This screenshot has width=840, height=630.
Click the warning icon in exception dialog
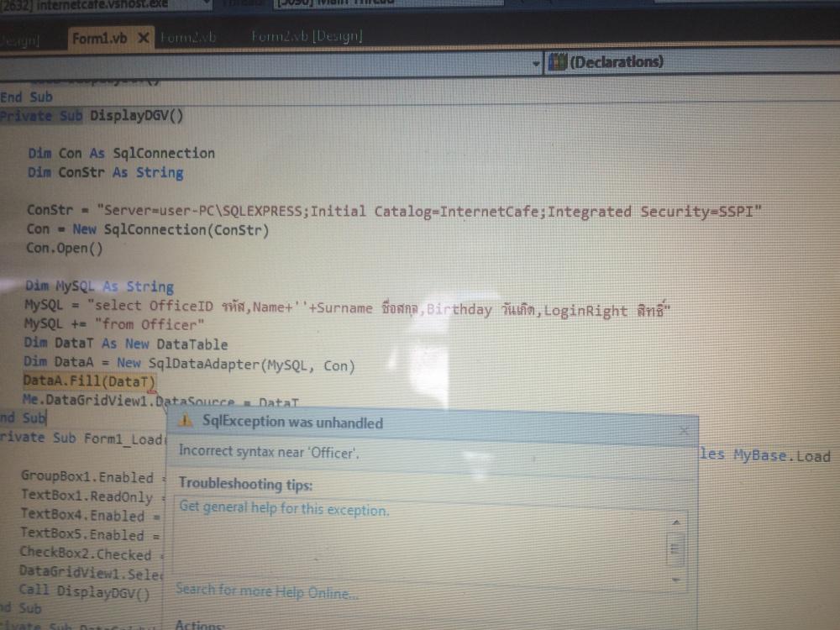pyautogui.click(x=186, y=421)
